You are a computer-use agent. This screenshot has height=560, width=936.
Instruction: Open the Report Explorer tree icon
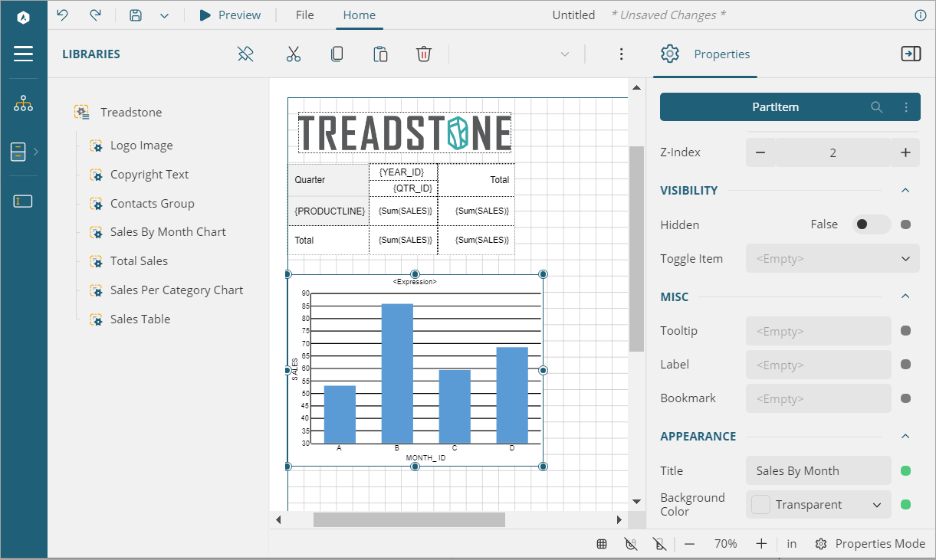pyautogui.click(x=23, y=103)
